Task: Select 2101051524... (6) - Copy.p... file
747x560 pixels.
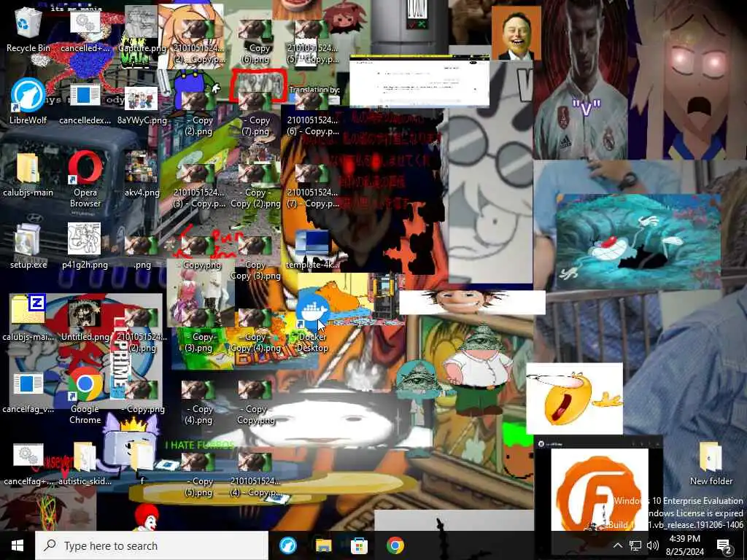Action: point(312,114)
